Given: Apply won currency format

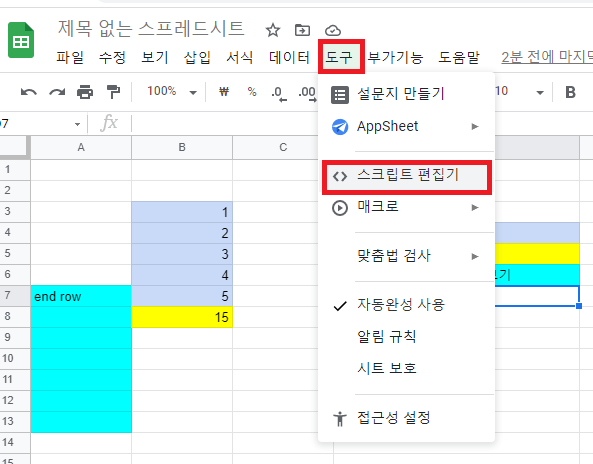Looking at the screenshot, I should pyautogui.click(x=224, y=92).
